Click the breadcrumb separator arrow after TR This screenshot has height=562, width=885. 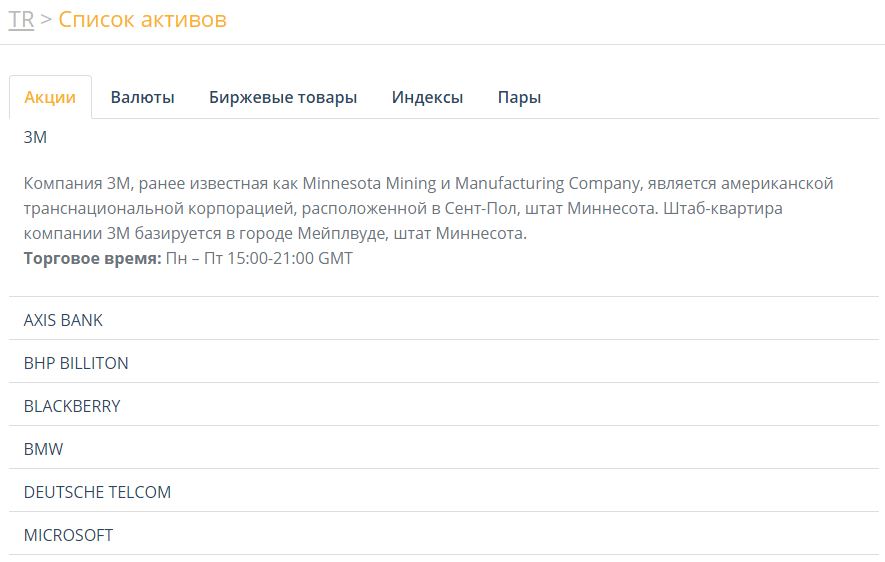pyautogui.click(x=46, y=20)
